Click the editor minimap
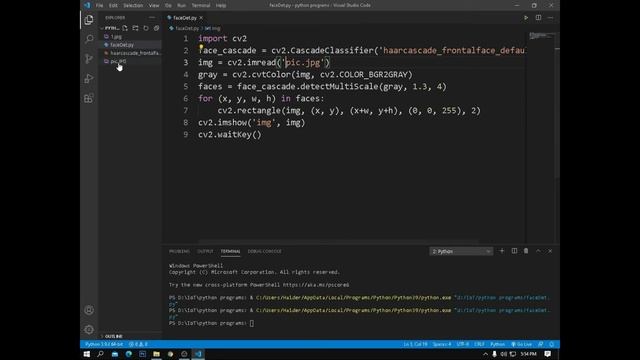The image size is (640, 360). point(539,37)
